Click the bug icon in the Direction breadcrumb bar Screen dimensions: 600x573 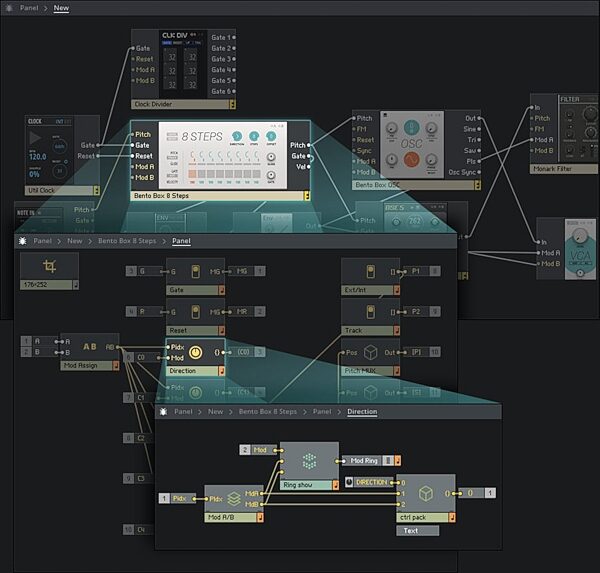(x=163, y=411)
